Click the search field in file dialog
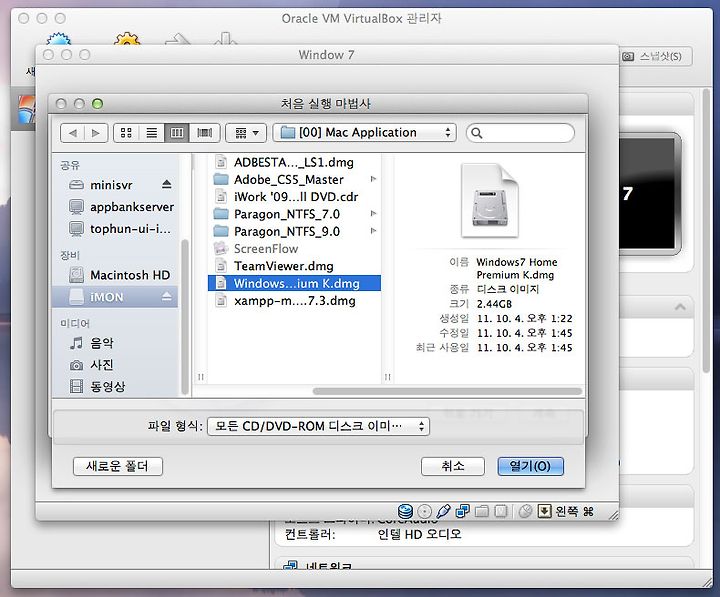This screenshot has height=597, width=720. [x=520, y=133]
